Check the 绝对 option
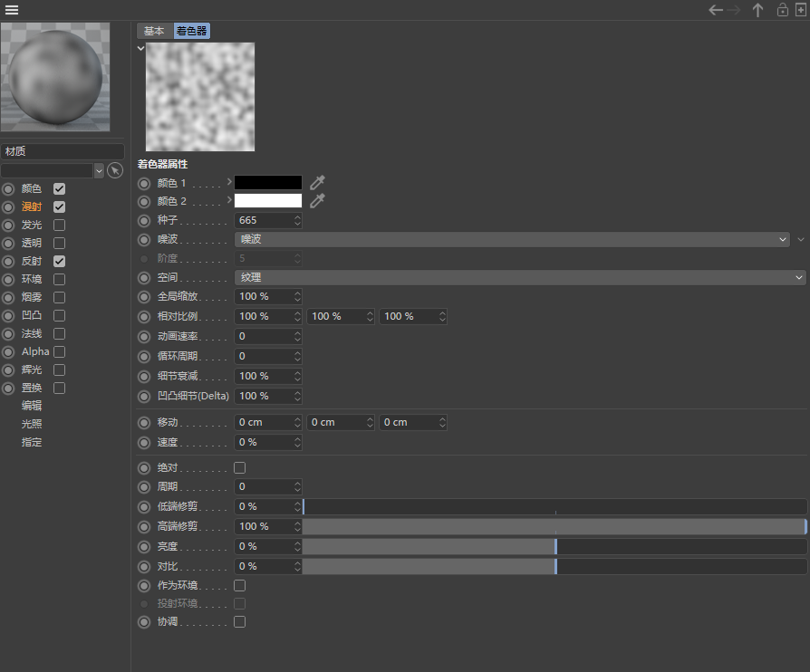Screen dimensions: 810x672 (x=240, y=468)
